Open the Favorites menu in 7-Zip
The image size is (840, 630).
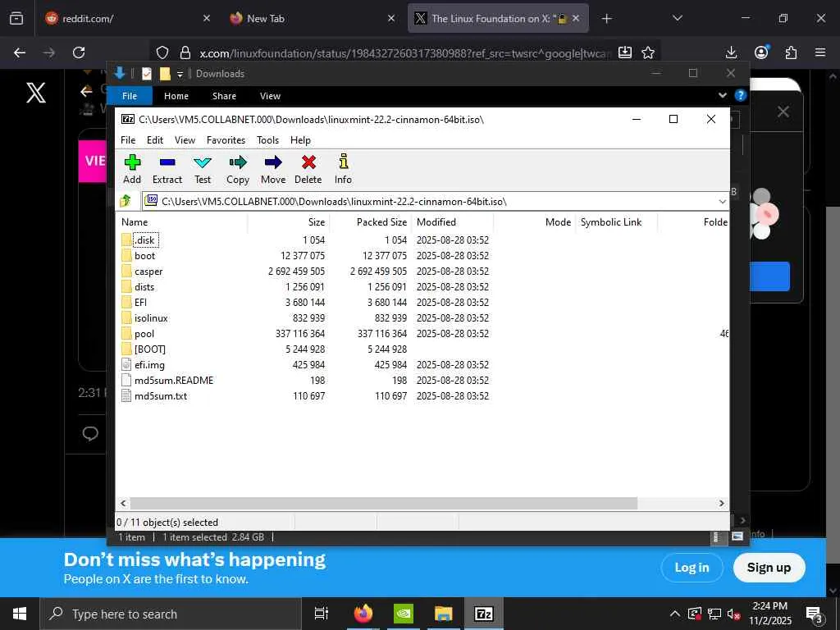pos(226,139)
